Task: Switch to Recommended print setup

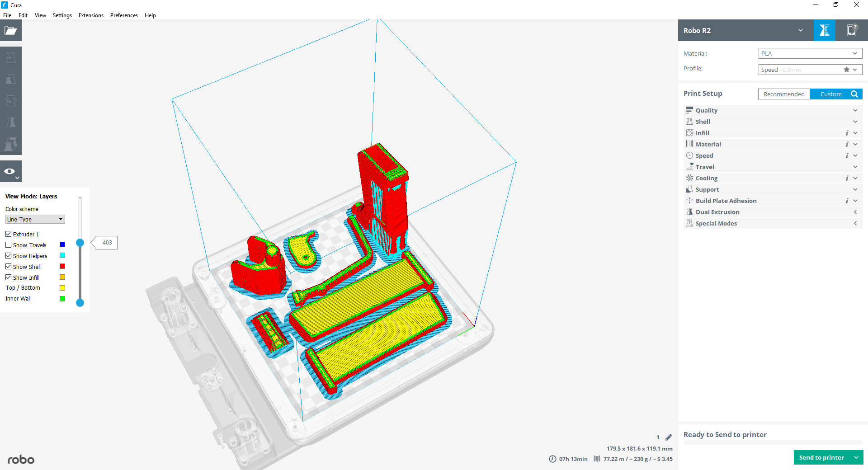Action: (x=784, y=94)
